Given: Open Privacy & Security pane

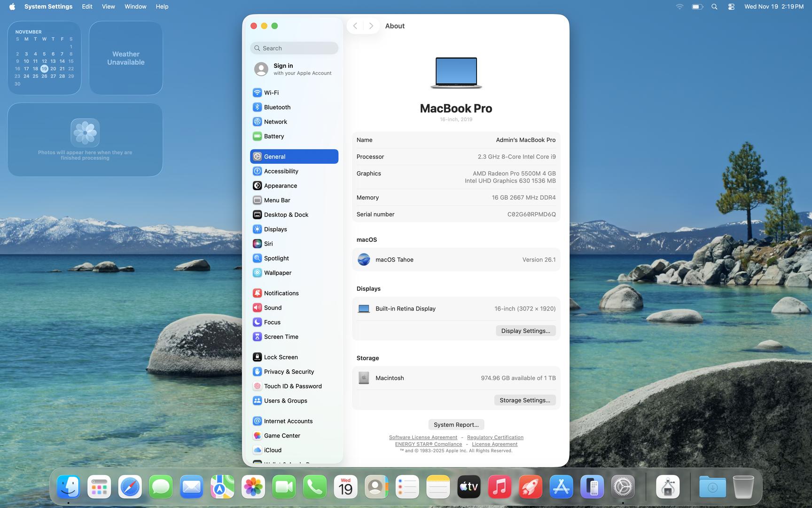Looking at the screenshot, I should pos(289,372).
